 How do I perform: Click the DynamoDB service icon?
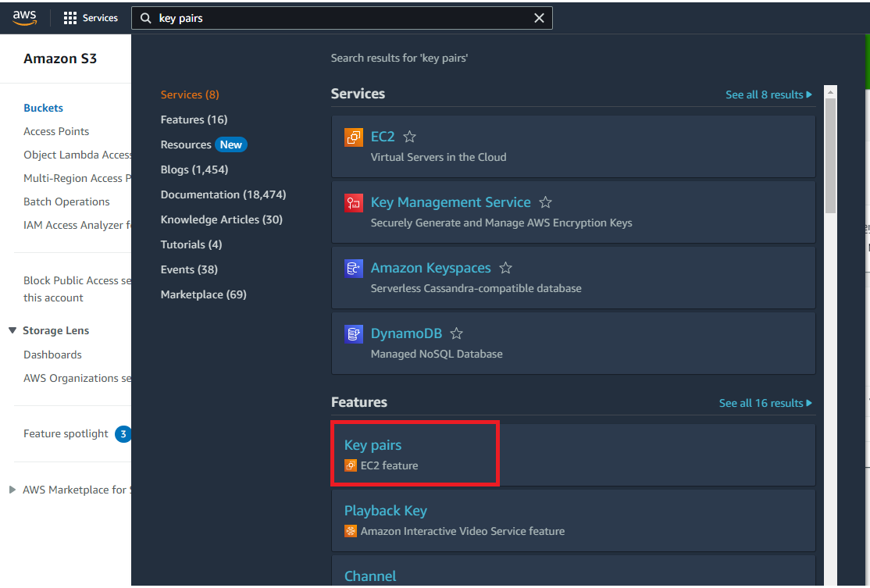coord(354,333)
